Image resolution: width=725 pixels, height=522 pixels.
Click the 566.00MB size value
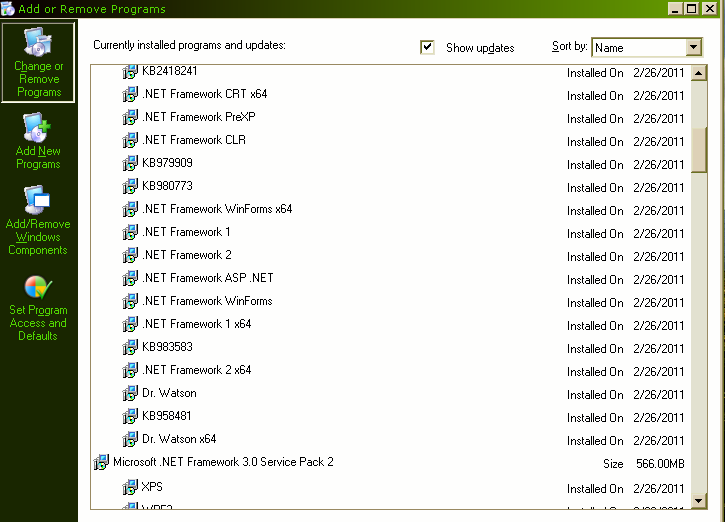pos(660,464)
